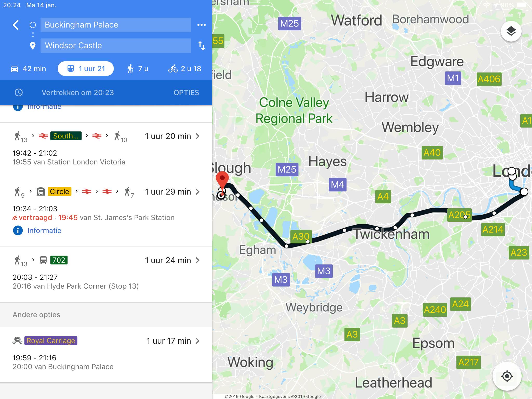Open the three-dot more options menu

click(202, 25)
